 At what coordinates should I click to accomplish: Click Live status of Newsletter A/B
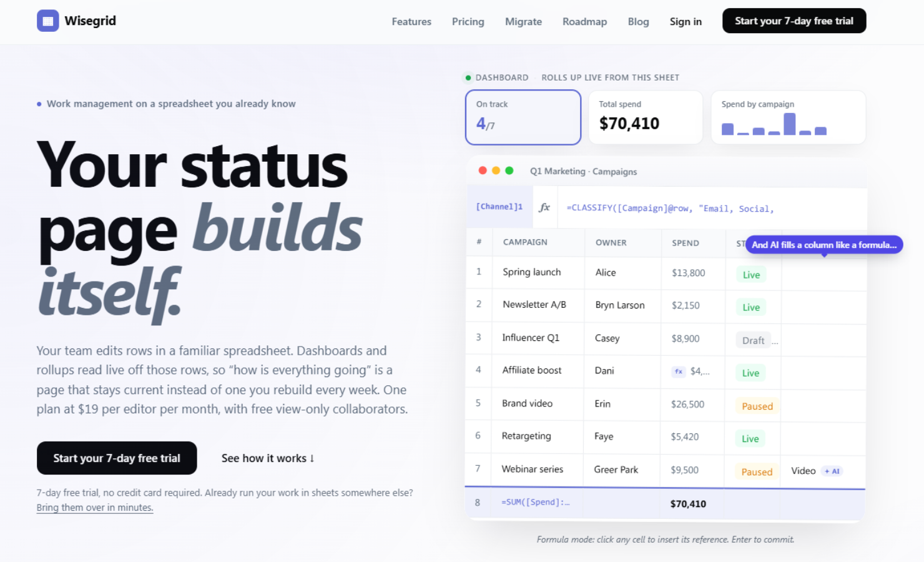pos(751,307)
